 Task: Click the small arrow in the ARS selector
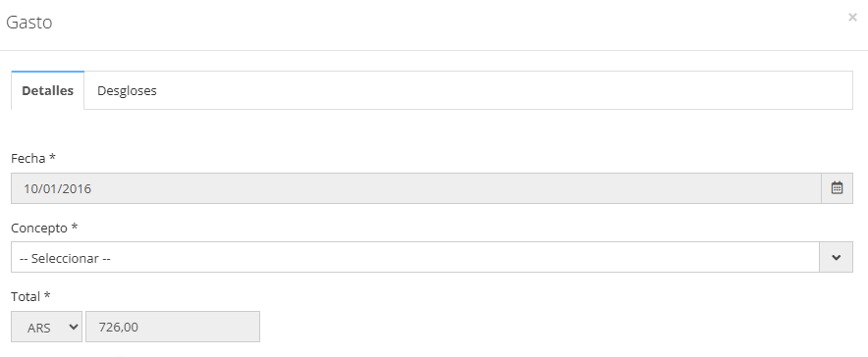tap(73, 327)
